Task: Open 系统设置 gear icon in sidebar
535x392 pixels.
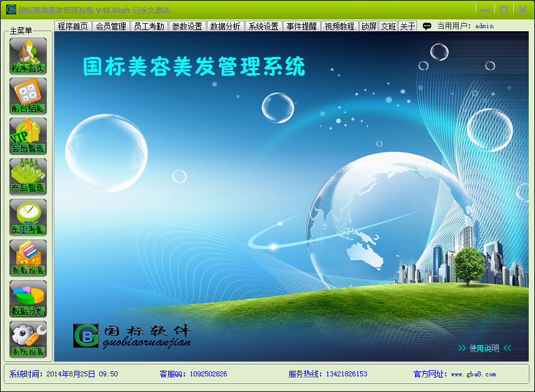Action: (28, 339)
